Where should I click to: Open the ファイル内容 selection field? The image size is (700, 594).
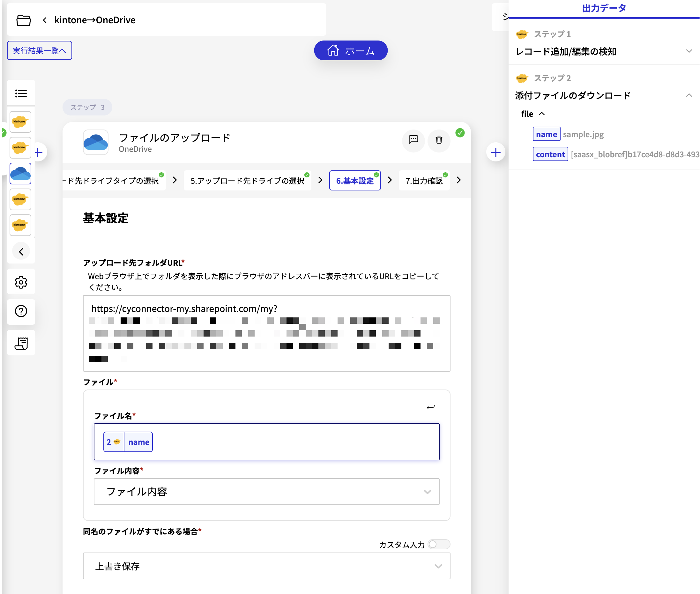(x=267, y=492)
